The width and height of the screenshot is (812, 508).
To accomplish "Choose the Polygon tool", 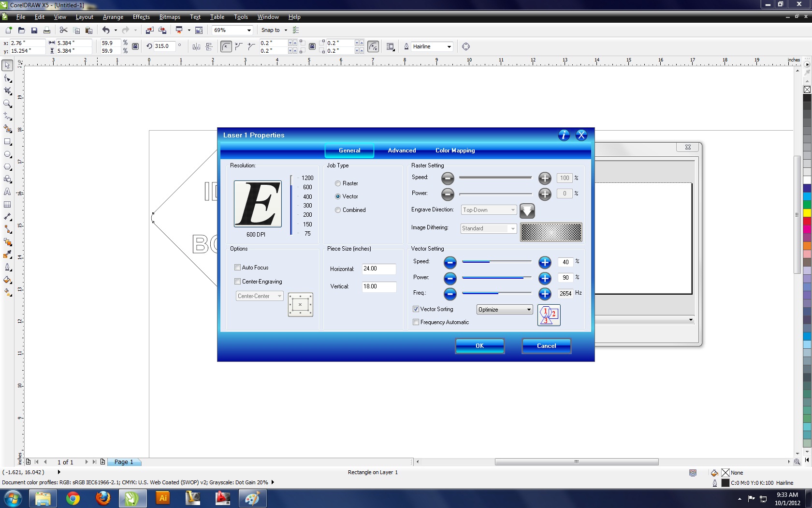I will point(7,167).
